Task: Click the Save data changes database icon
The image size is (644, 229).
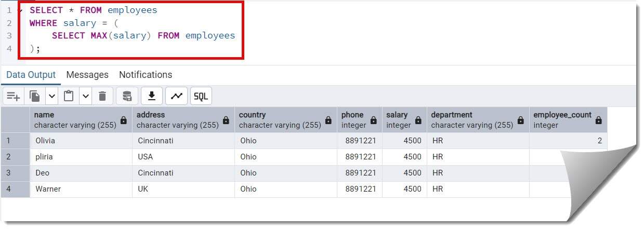Action: point(127,96)
